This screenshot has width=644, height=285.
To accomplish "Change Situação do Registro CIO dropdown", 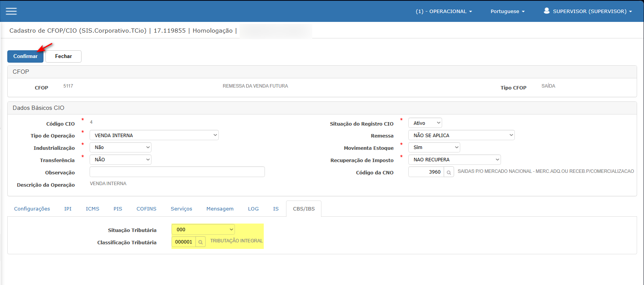I will (425, 123).
